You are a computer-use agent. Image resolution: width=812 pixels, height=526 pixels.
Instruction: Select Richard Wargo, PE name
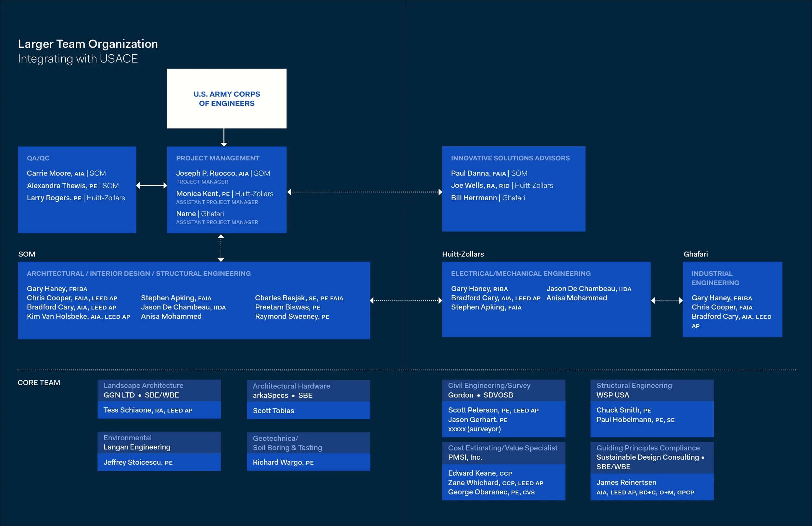283,463
